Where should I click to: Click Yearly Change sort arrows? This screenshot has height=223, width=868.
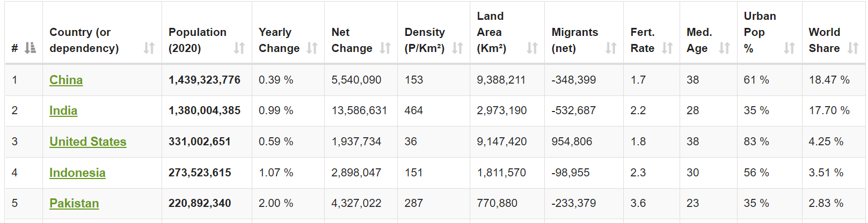tap(312, 48)
